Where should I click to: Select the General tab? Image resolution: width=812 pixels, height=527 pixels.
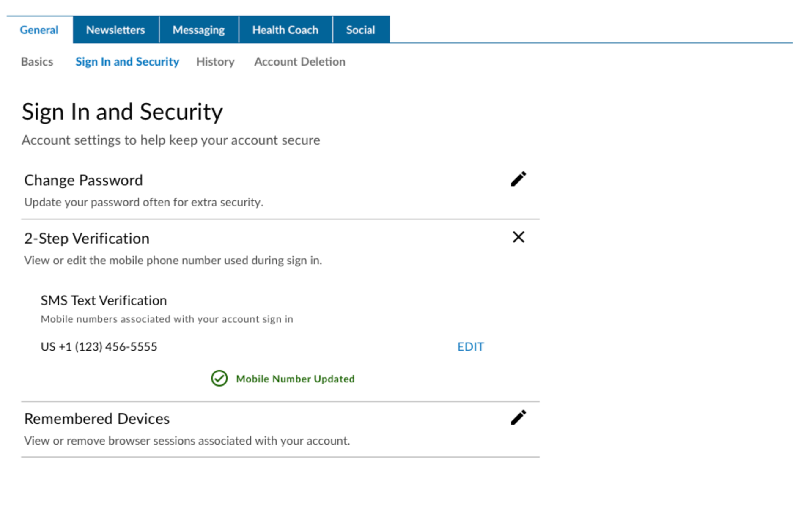click(39, 30)
